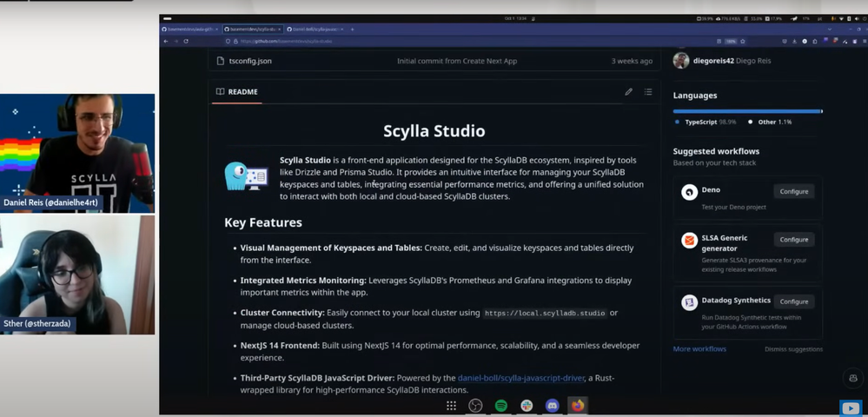
Task: Open the Firefox downloads icon
Action: 794,41
